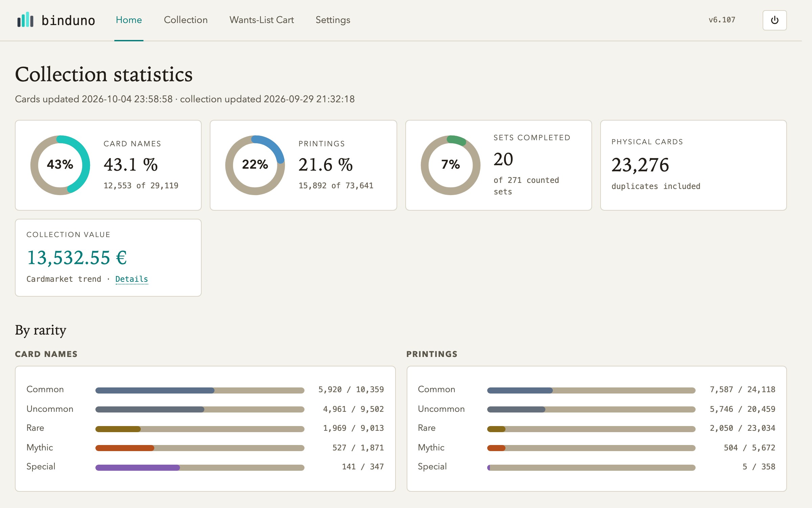Click the Cards updated timestamp line
Image resolution: width=812 pixels, height=508 pixels.
(x=185, y=99)
